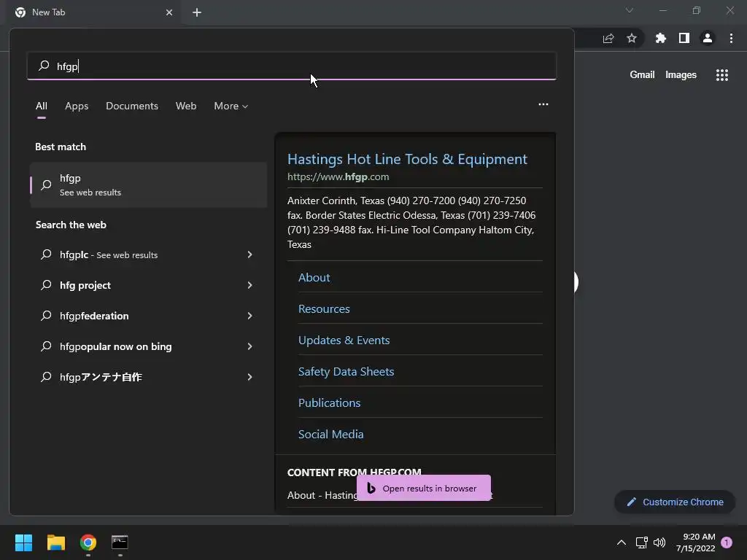Open Chrome Extensions puzzle icon
The width and height of the screenshot is (747, 560).
660,38
